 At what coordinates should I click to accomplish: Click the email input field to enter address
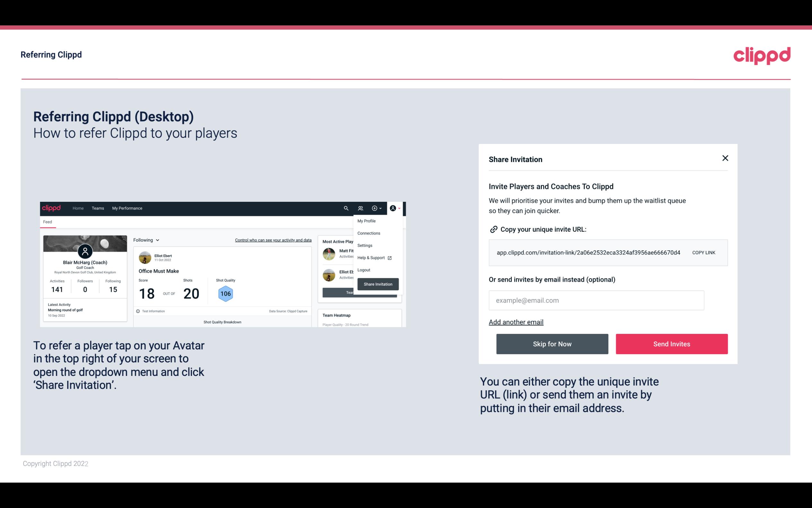596,300
